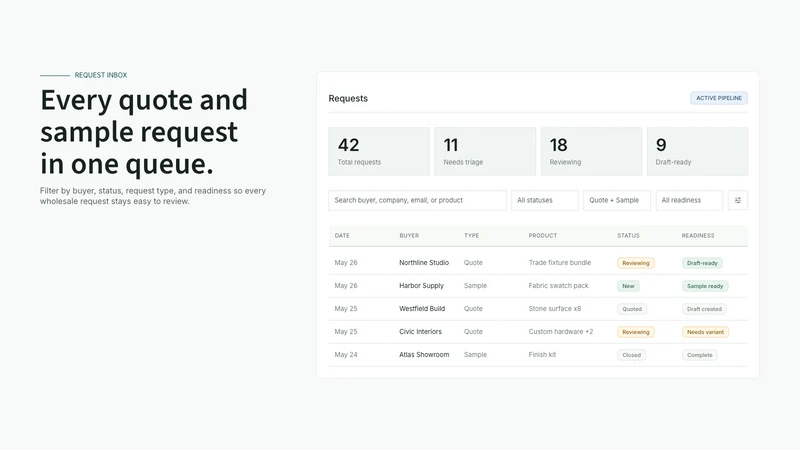Image resolution: width=800 pixels, height=450 pixels.
Task: Click the Sample ready readiness badge
Action: 705,286
